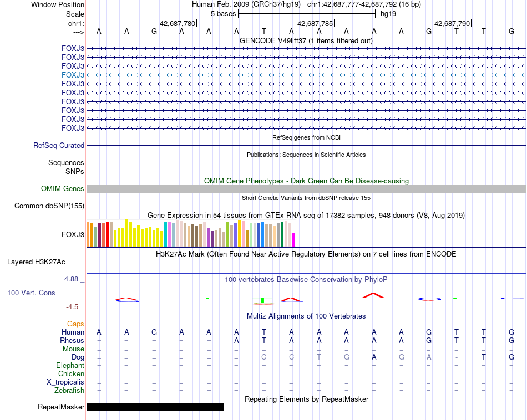Viewport: 527px width, 420px height.
Task: Click the magenta last bar in GTEx chart
Action: [294, 240]
